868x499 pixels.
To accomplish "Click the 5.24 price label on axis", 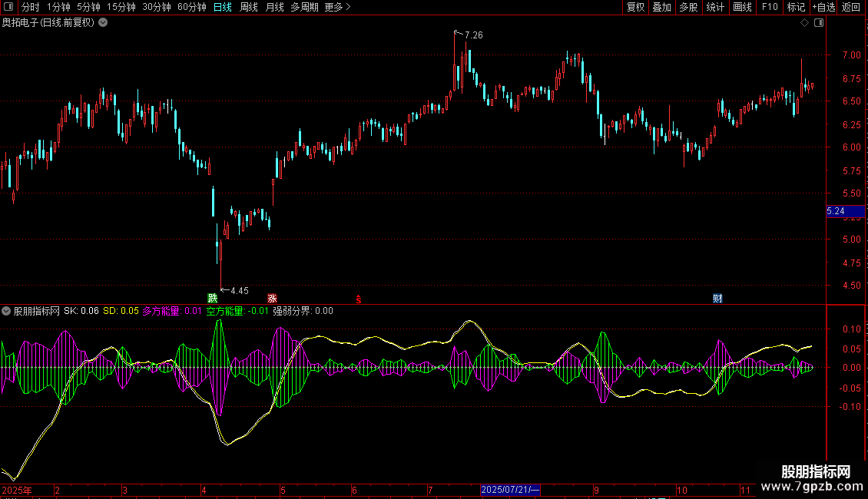I will coord(836,211).
